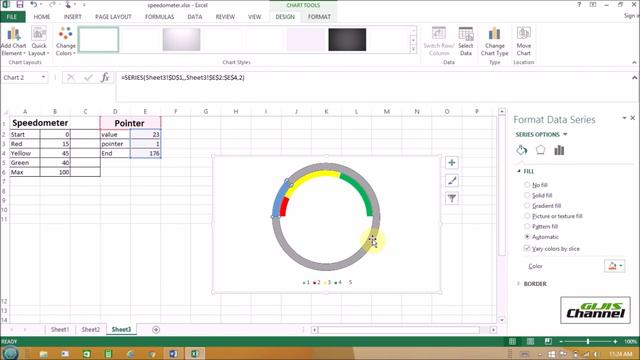The image size is (640, 360).
Task: Switch to Sheet1 tab
Action: click(x=60, y=329)
